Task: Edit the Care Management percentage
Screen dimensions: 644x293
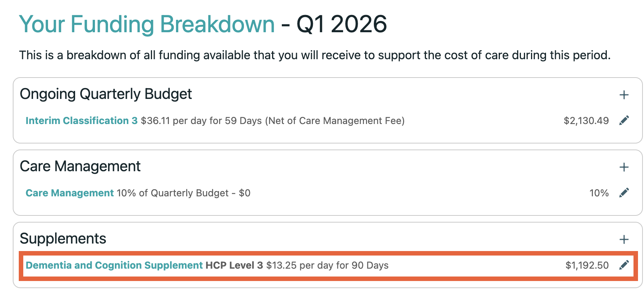Action: coord(624,193)
